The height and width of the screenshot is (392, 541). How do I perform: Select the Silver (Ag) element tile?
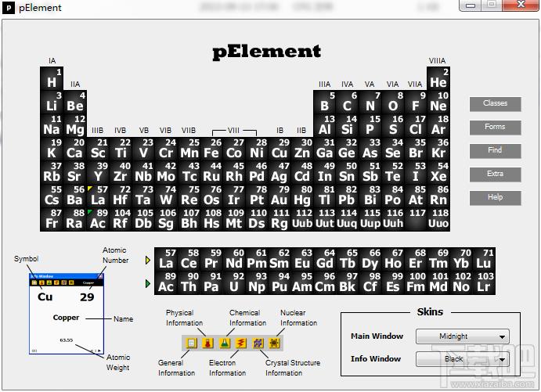click(x=280, y=172)
